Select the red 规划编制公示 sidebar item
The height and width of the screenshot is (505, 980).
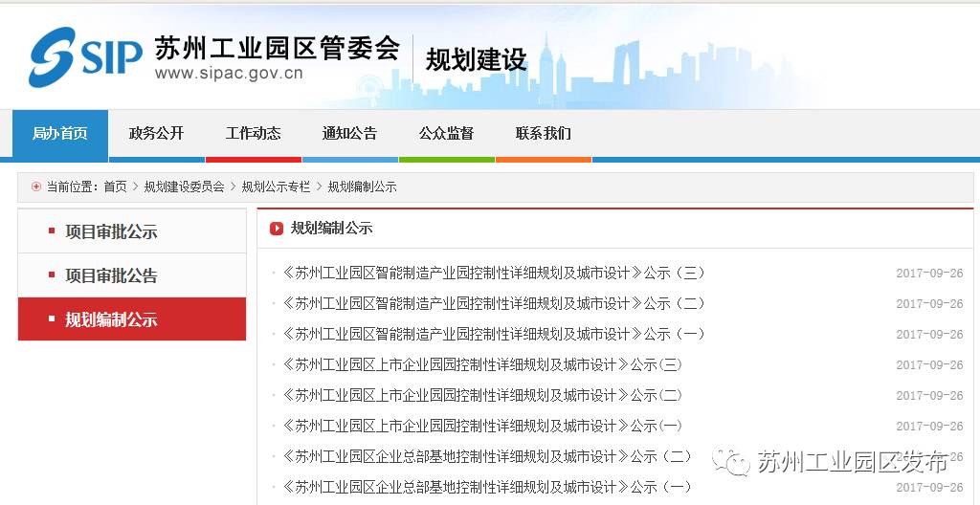(132, 319)
